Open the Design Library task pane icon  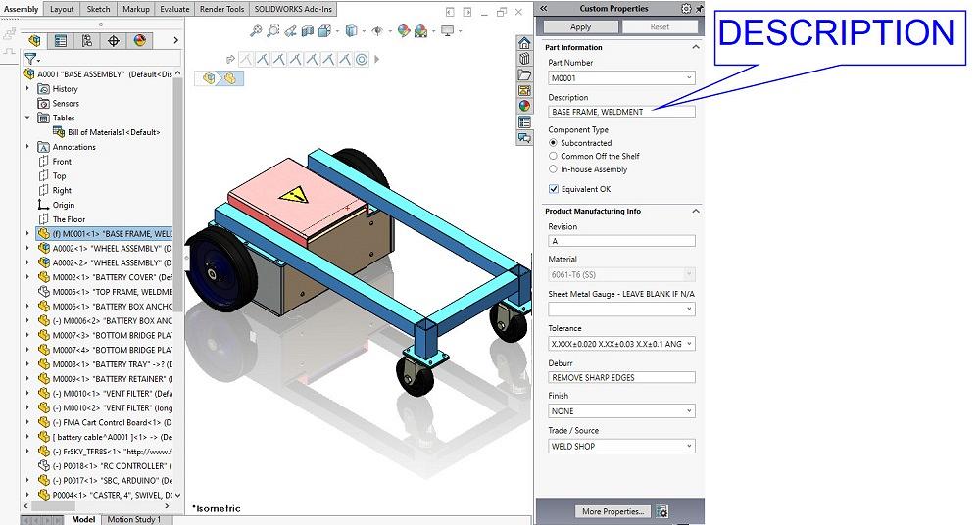click(524, 59)
